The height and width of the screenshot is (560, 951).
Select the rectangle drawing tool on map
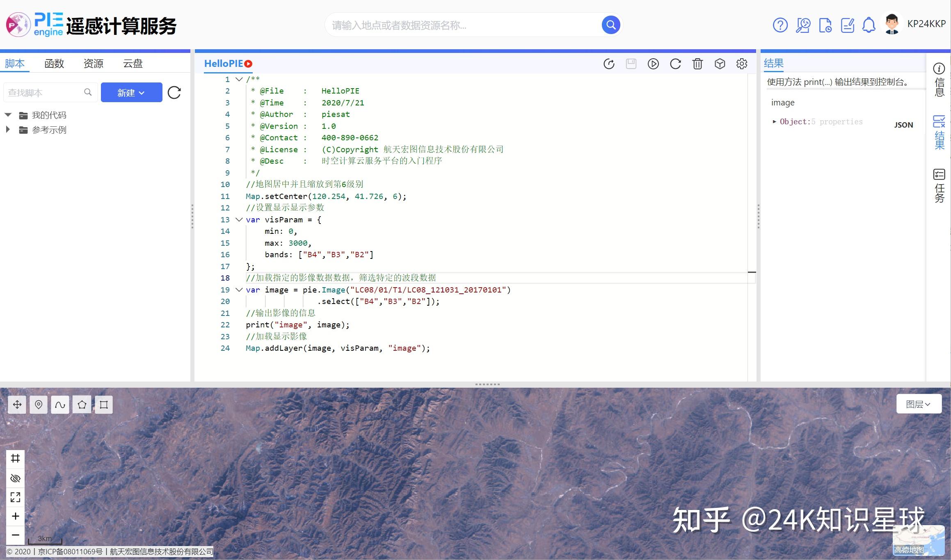click(104, 405)
